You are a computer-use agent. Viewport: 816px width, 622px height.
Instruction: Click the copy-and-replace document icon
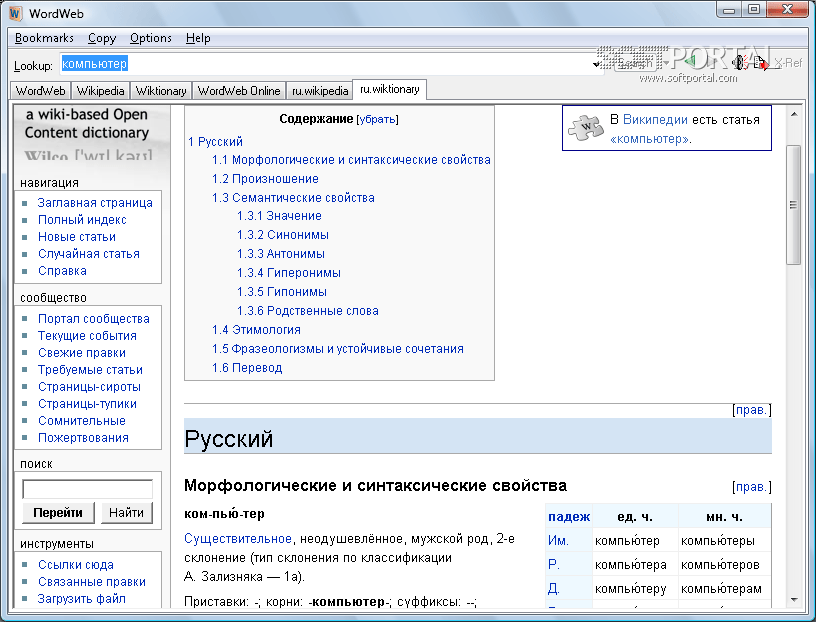[x=761, y=62]
